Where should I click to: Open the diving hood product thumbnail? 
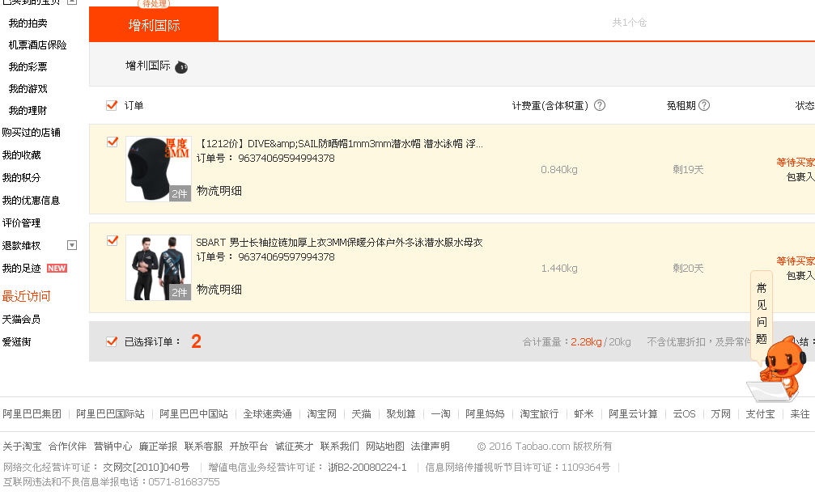[x=159, y=169]
